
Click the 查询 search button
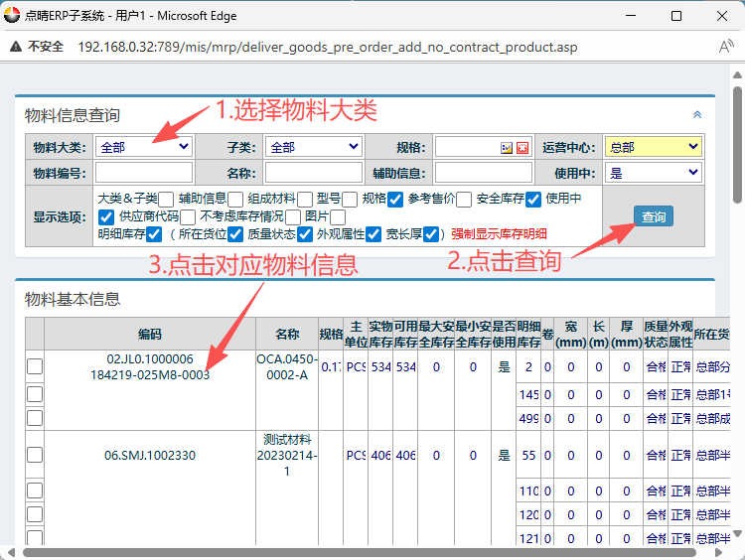[653, 215]
